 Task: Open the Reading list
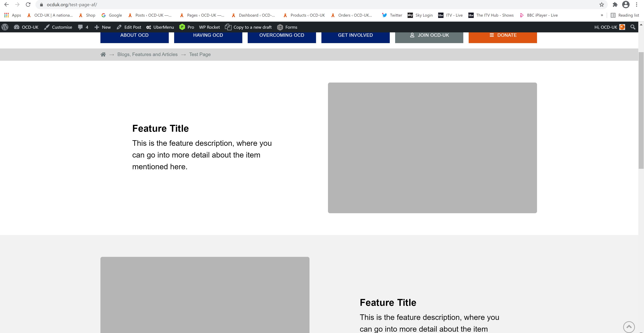click(x=625, y=15)
